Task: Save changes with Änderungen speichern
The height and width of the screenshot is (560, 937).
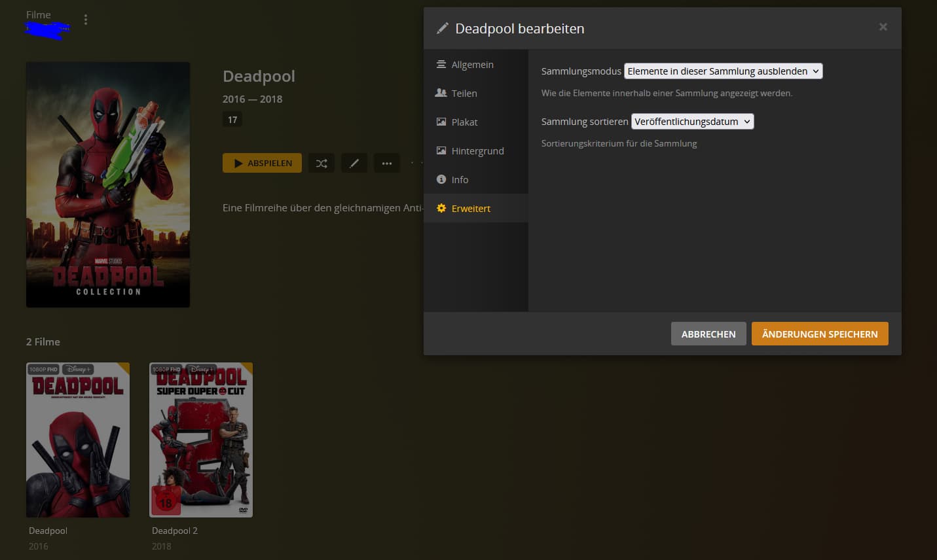Action: [x=820, y=334]
